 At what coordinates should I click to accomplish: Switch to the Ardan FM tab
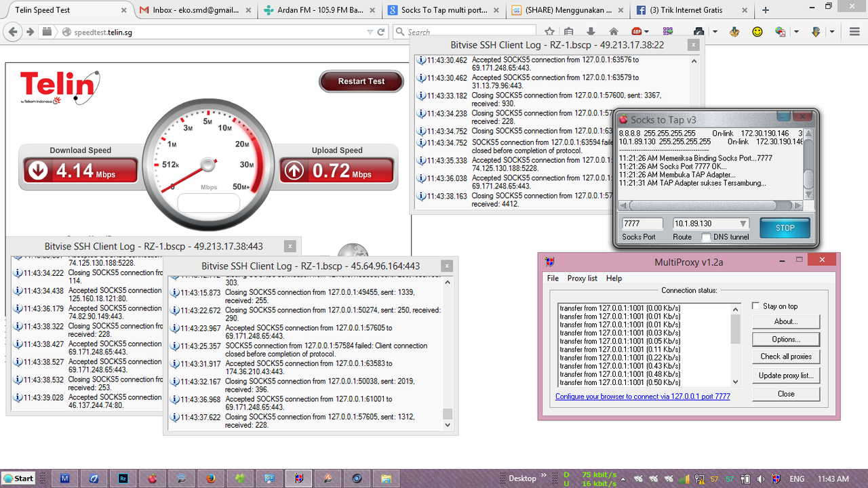[x=319, y=10]
